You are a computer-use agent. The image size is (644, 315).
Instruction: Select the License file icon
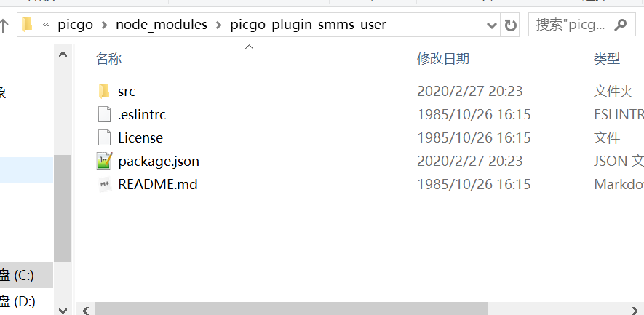pos(105,137)
